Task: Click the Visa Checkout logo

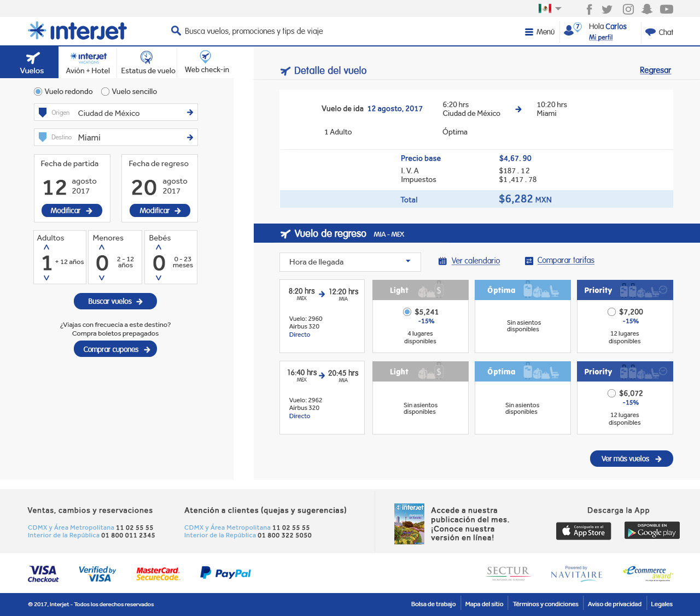Action: click(x=43, y=574)
